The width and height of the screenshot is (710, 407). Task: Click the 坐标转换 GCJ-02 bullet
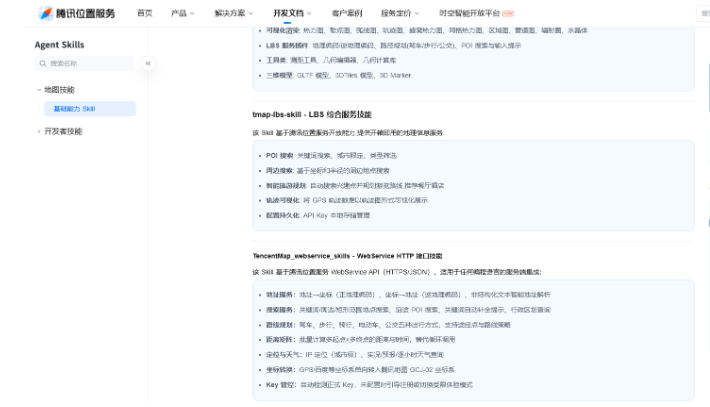pyautogui.click(x=360, y=370)
